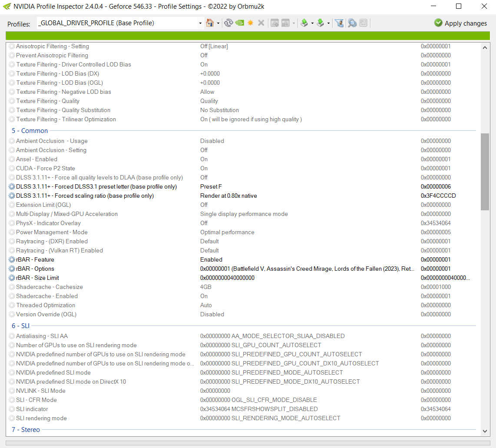
Task: Click the gear icon beside Threaded Optimization
Action: click(12, 305)
